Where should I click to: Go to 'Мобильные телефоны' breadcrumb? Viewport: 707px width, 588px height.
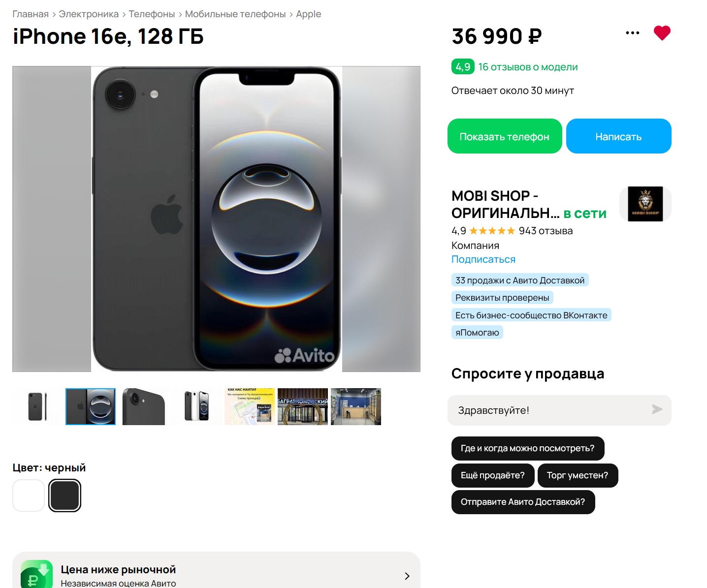pos(235,14)
